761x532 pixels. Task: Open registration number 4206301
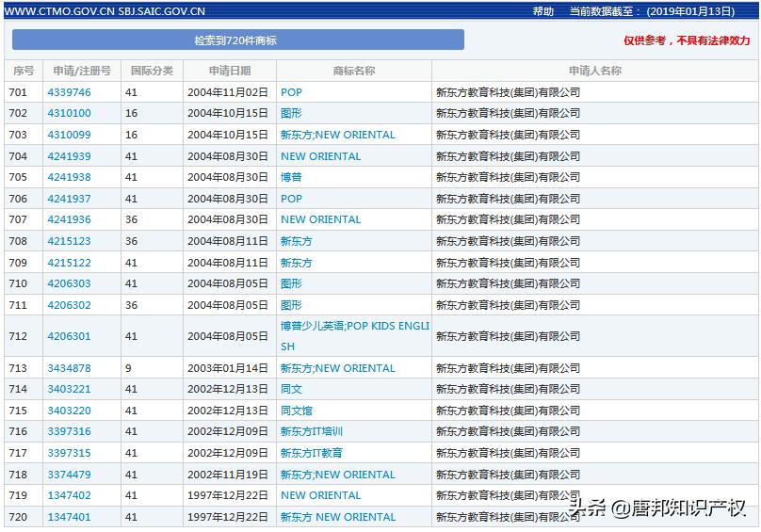click(x=69, y=336)
